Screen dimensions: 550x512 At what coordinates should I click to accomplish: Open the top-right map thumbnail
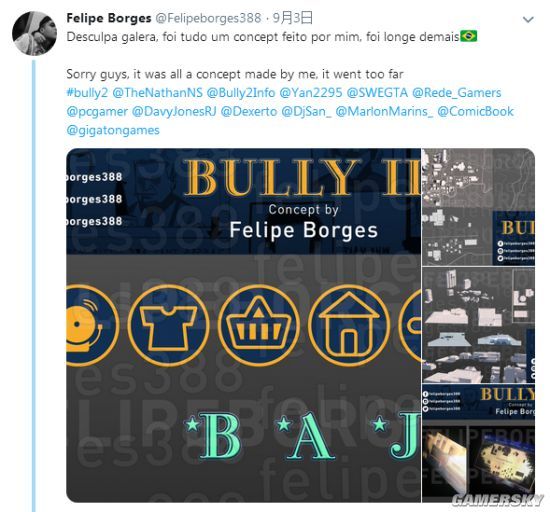[x=478, y=207]
